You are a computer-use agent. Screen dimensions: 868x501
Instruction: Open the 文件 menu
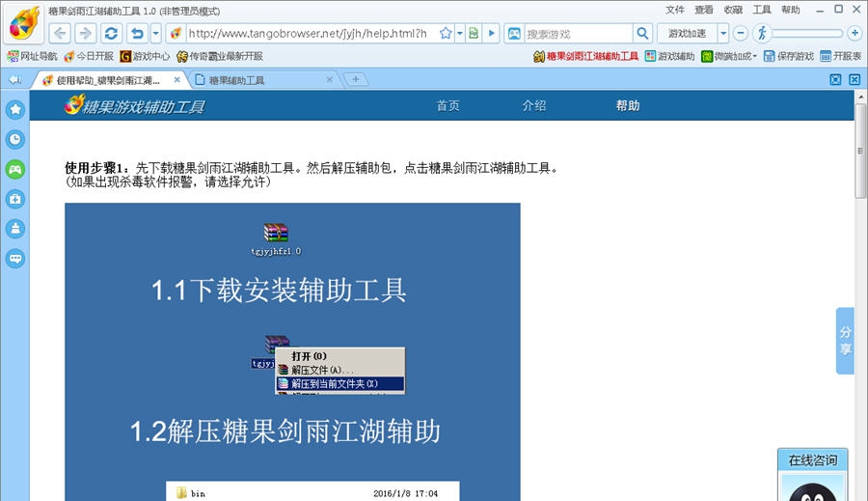tap(675, 10)
